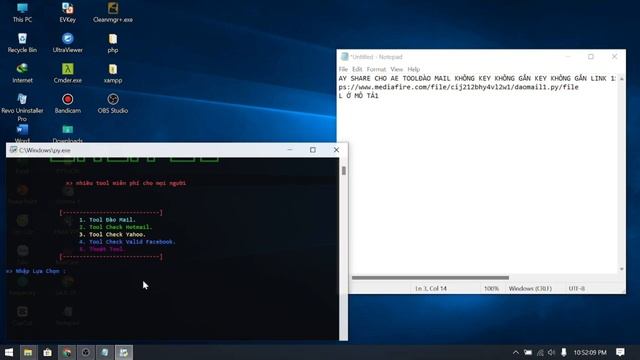This screenshot has height=360, width=640.
Task: Minimize the py.exe console window
Action: click(x=290, y=150)
